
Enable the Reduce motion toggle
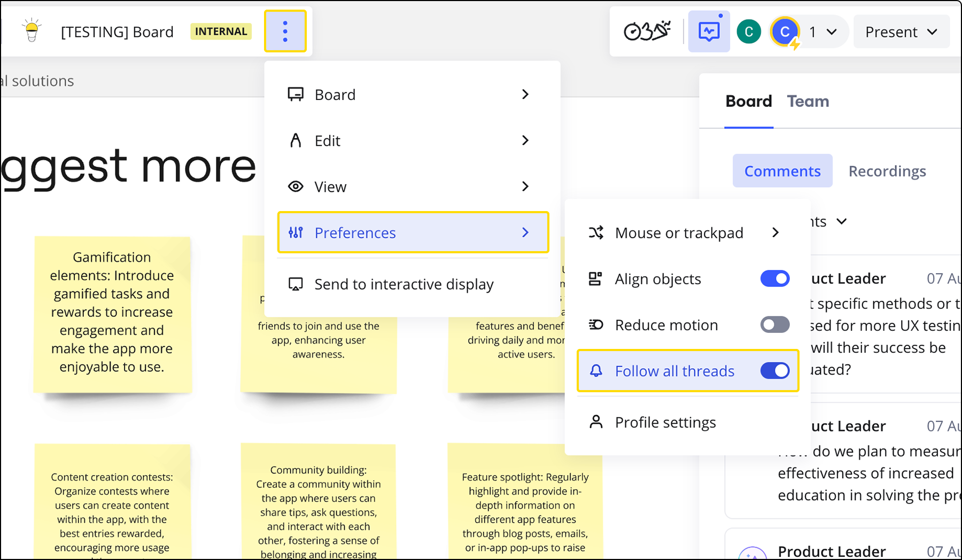774,325
